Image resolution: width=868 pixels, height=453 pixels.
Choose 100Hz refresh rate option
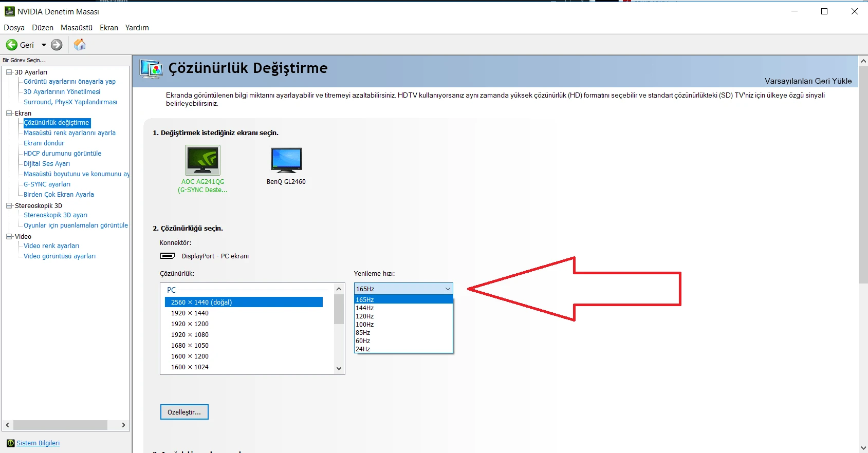pos(403,324)
